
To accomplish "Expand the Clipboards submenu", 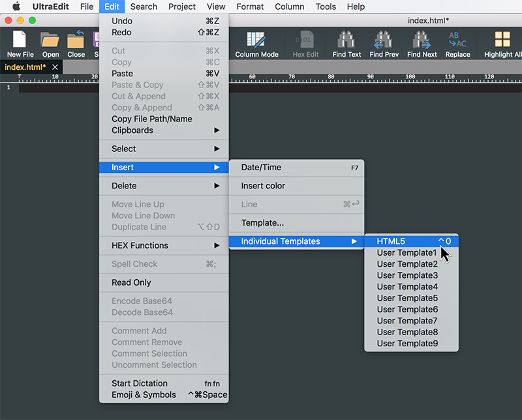I will 164,130.
